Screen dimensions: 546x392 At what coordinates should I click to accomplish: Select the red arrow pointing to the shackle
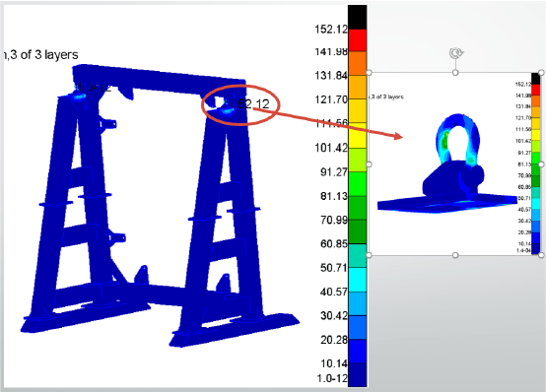point(327,122)
